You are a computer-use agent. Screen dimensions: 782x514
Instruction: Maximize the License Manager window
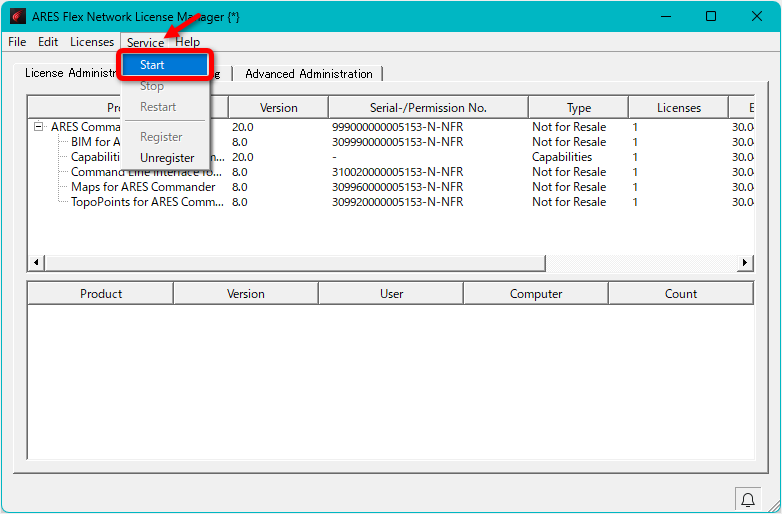pyautogui.click(x=711, y=16)
